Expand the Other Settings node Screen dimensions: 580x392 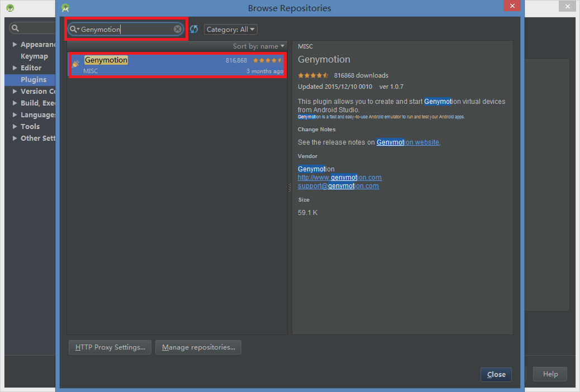(x=15, y=138)
